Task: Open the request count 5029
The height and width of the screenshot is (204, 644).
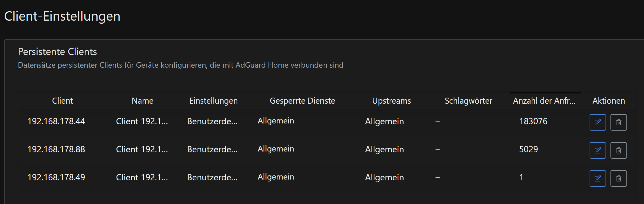Action: click(528, 149)
